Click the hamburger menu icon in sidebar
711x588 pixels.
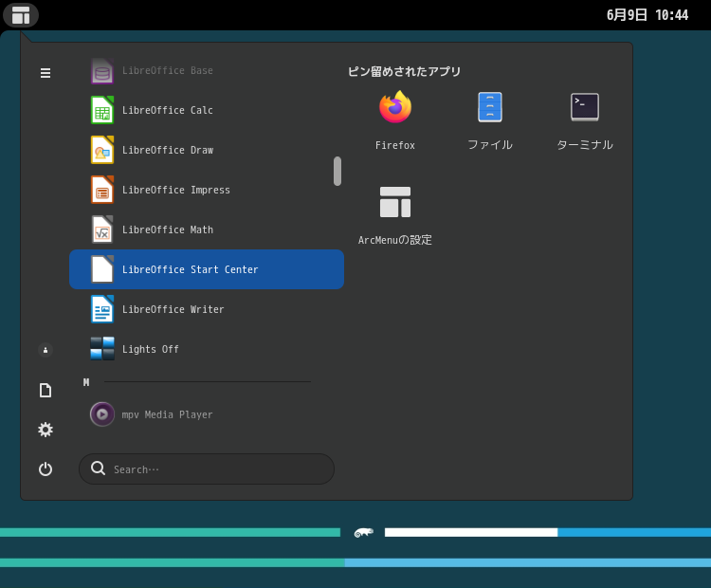[x=46, y=73]
